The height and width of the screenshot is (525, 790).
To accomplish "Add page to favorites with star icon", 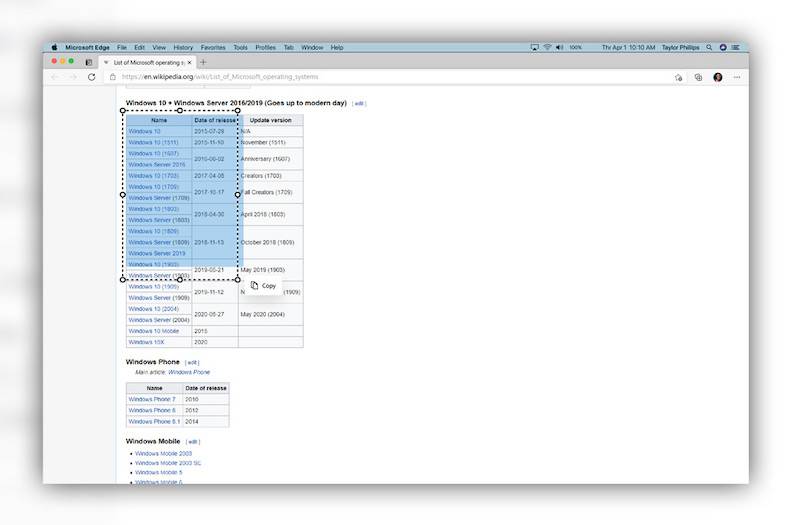I will pyautogui.click(x=678, y=77).
